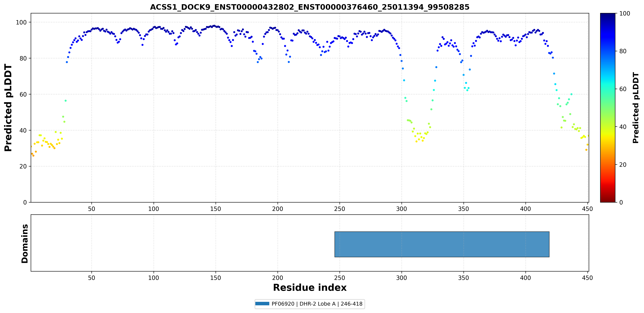The height and width of the screenshot is (313, 644).
Task: Click the Residue index axis label
Action: pos(310,287)
